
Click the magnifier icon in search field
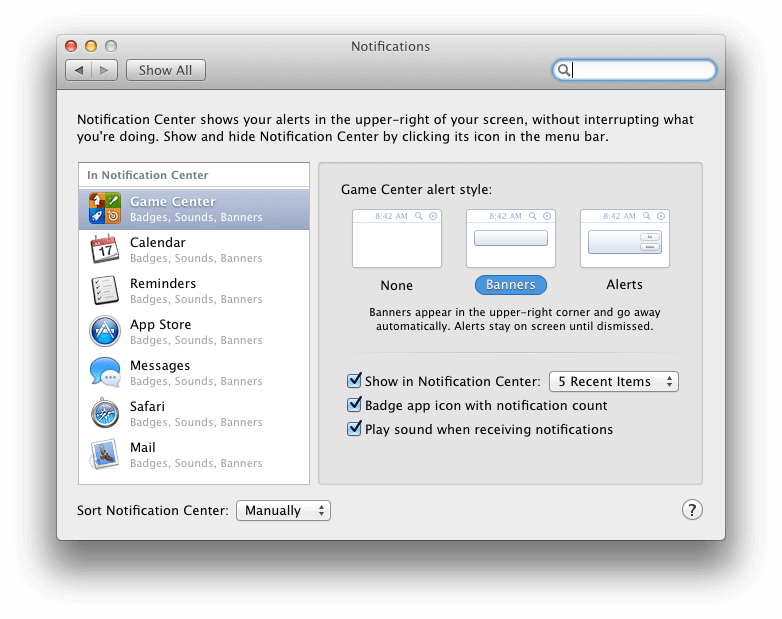click(x=563, y=70)
